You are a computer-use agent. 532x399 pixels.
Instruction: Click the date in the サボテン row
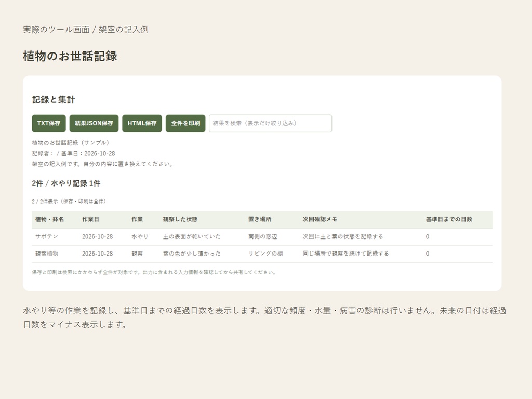(97, 236)
